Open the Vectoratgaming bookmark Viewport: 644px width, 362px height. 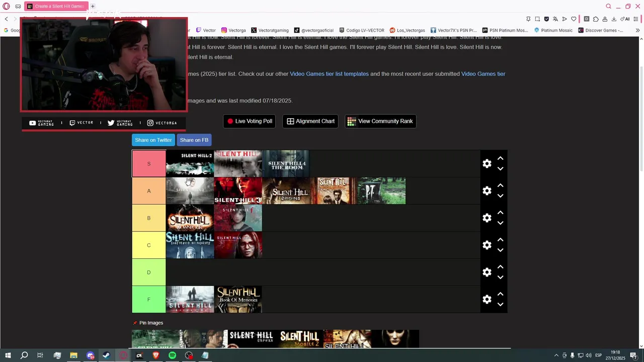pos(270,30)
